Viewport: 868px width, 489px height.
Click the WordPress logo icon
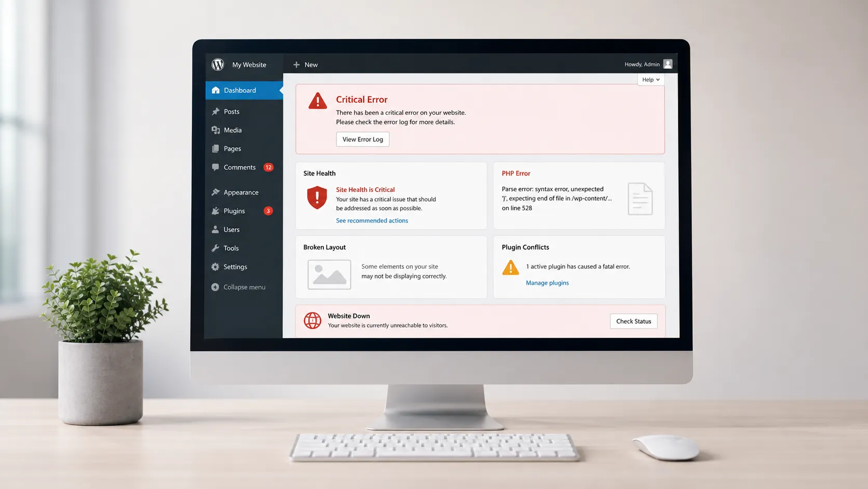point(218,64)
